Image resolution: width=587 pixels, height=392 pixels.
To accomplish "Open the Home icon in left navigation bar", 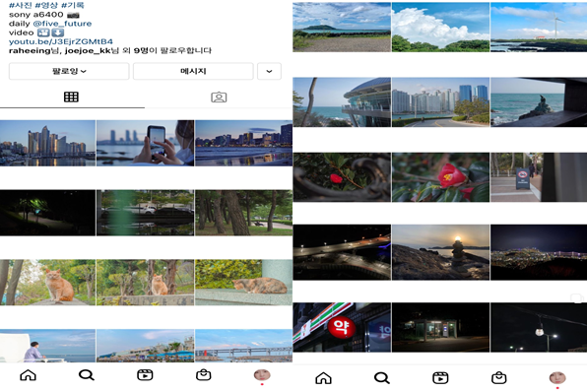I will [29, 375].
